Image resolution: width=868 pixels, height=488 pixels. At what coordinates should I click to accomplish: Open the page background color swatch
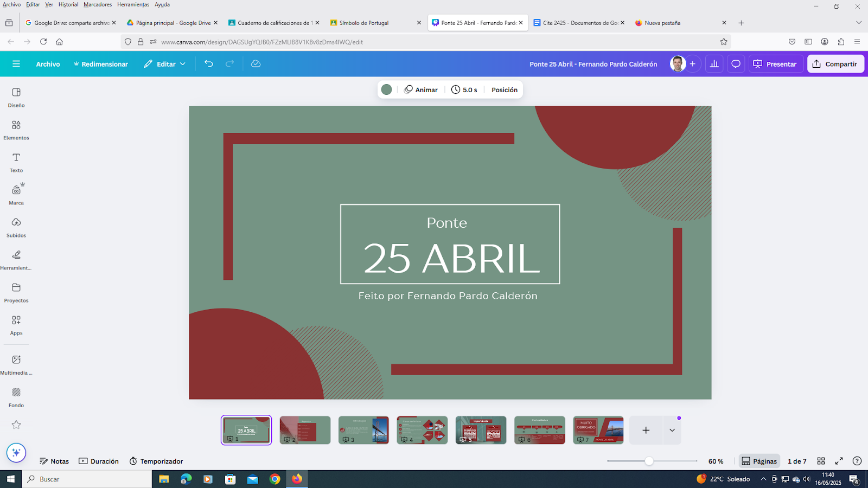[x=386, y=89]
